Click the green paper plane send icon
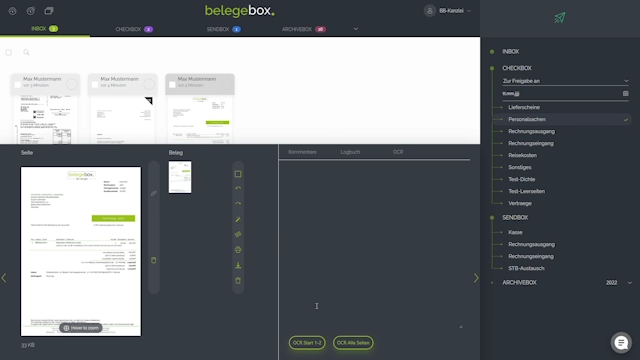The image size is (640, 360). click(560, 18)
